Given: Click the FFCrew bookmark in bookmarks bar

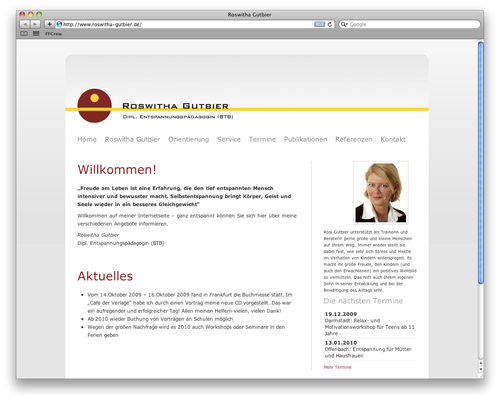Looking at the screenshot, I should [x=53, y=34].
